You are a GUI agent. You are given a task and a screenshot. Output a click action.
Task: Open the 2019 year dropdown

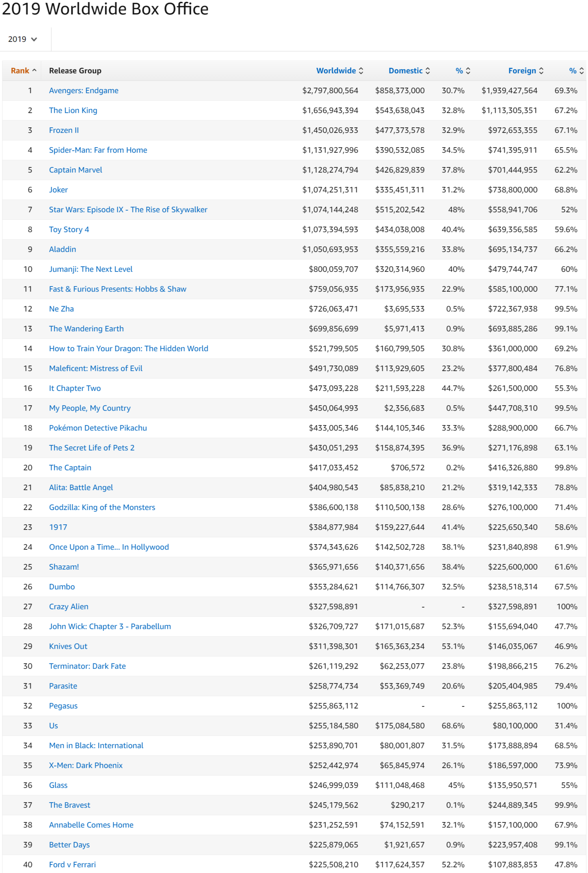23,39
